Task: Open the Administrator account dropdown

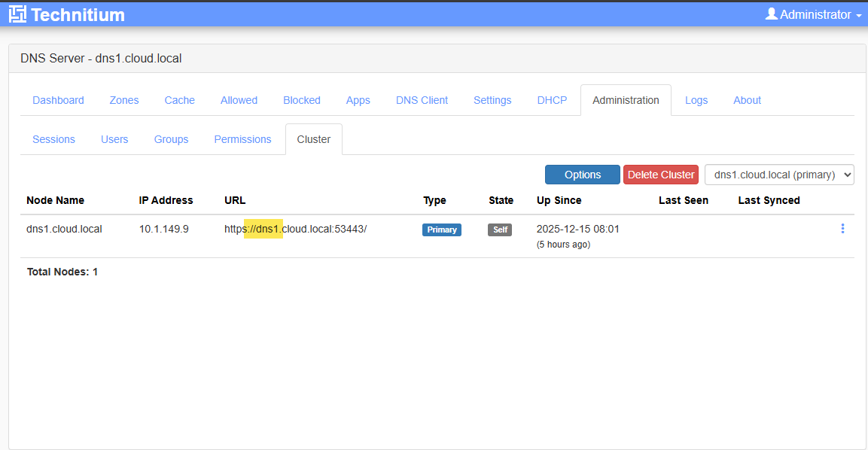Action: (812, 14)
